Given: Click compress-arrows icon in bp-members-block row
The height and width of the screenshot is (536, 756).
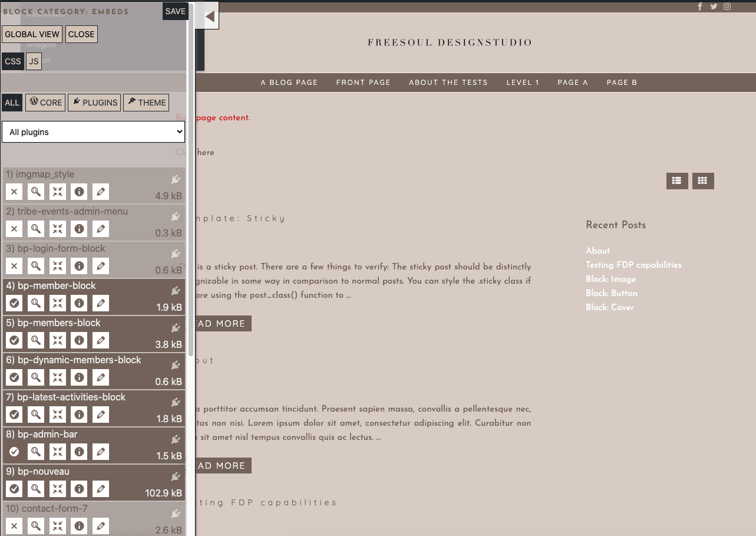Looking at the screenshot, I should click(x=58, y=340).
